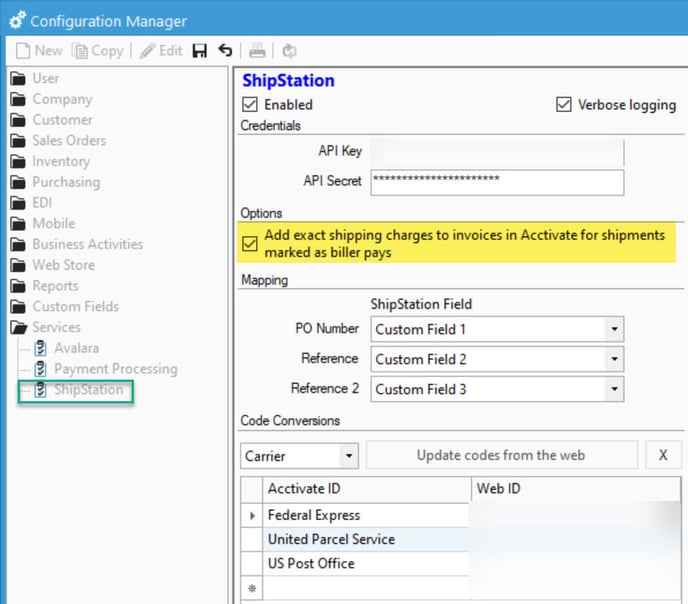Click the Edit pencil toolbar icon
The width and height of the screenshot is (688, 604).
click(x=147, y=51)
